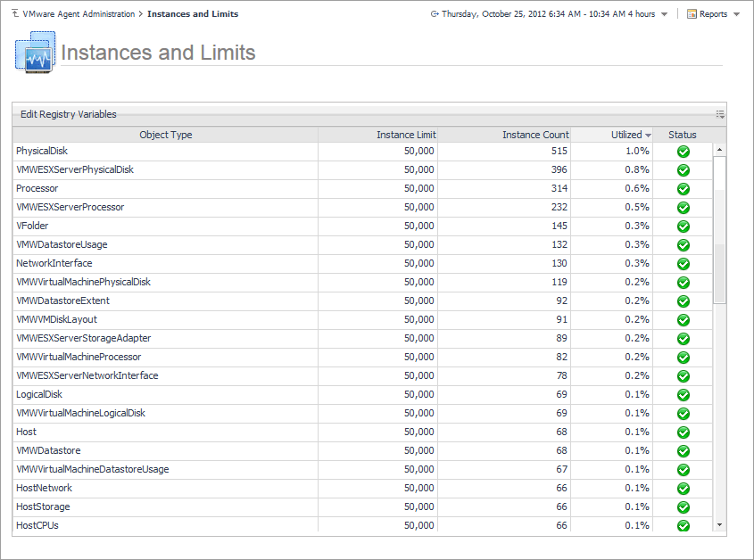Click the Reports icon in the header

click(692, 14)
